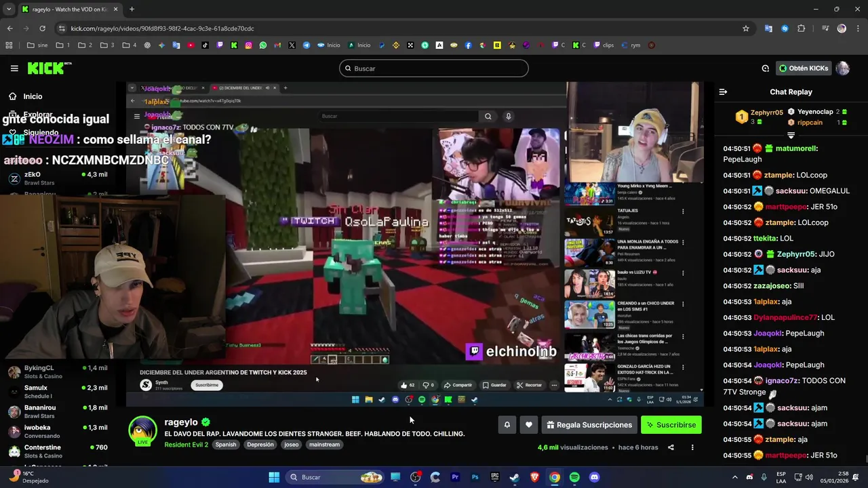Open Obtén KICKs button

click(x=804, y=68)
